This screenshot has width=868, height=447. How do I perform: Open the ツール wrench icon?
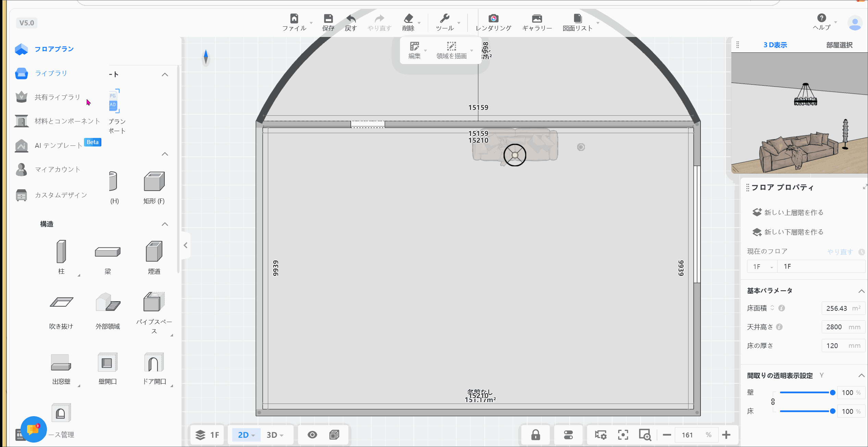(x=445, y=18)
